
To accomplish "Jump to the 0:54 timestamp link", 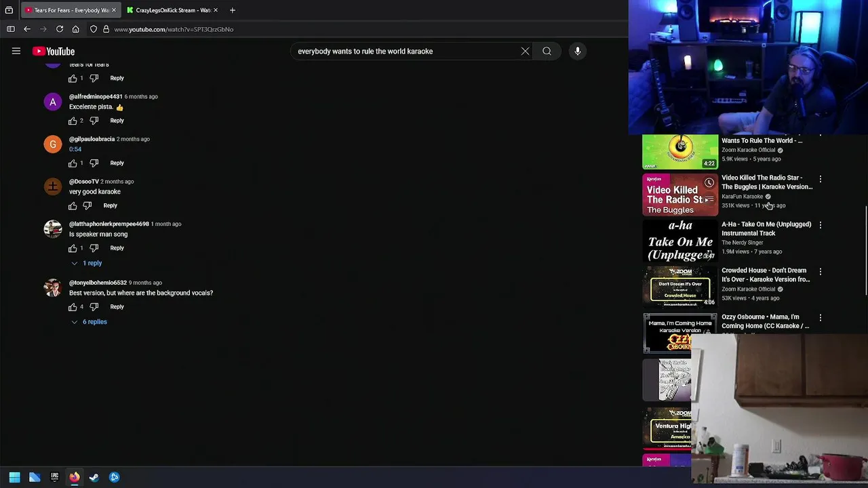I will click(75, 149).
